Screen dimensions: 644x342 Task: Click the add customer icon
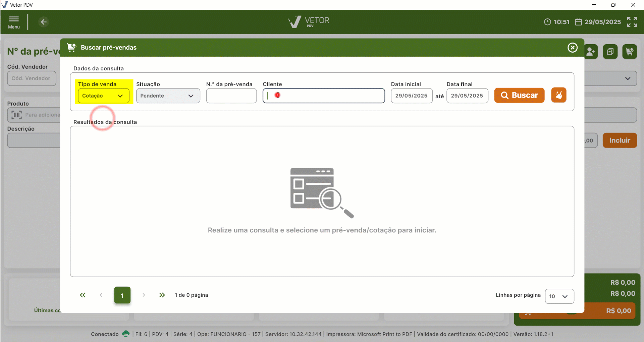pyautogui.click(x=591, y=52)
